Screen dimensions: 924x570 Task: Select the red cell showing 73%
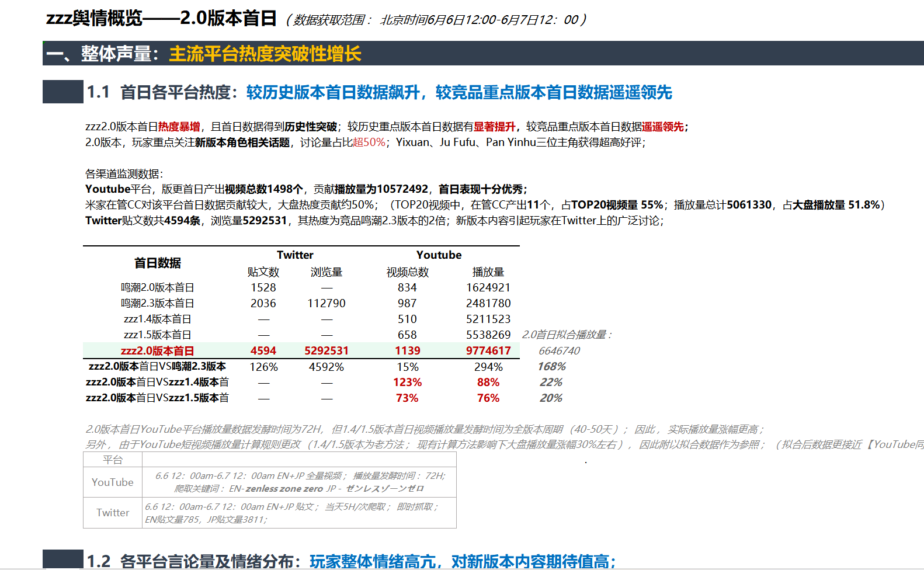click(408, 398)
